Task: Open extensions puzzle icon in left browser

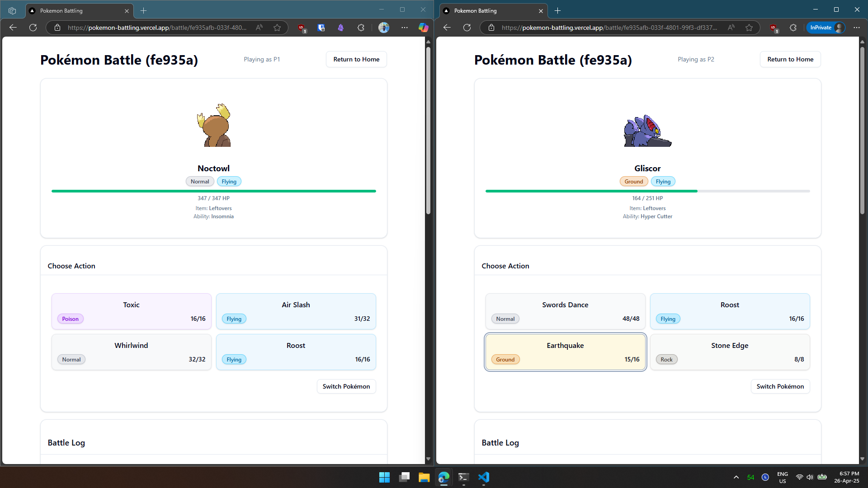Action: [x=361, y=28]
